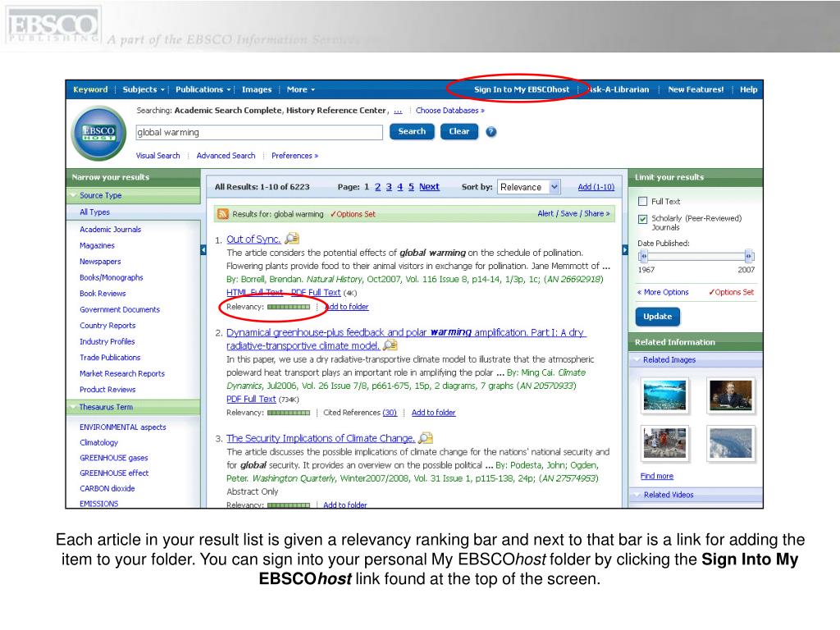Open the Advanced Search link
This screenshot has height=630, width=840.
pyautogui.click(x=226, y=155)
